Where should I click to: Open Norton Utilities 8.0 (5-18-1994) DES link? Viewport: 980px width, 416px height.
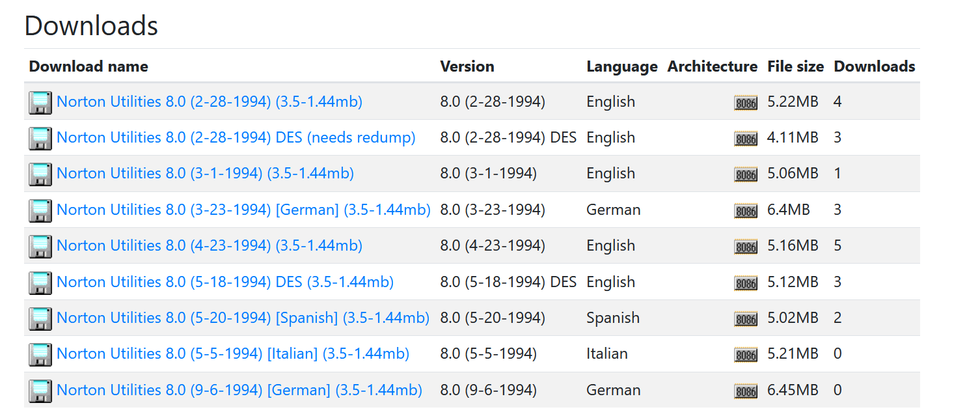225,282
